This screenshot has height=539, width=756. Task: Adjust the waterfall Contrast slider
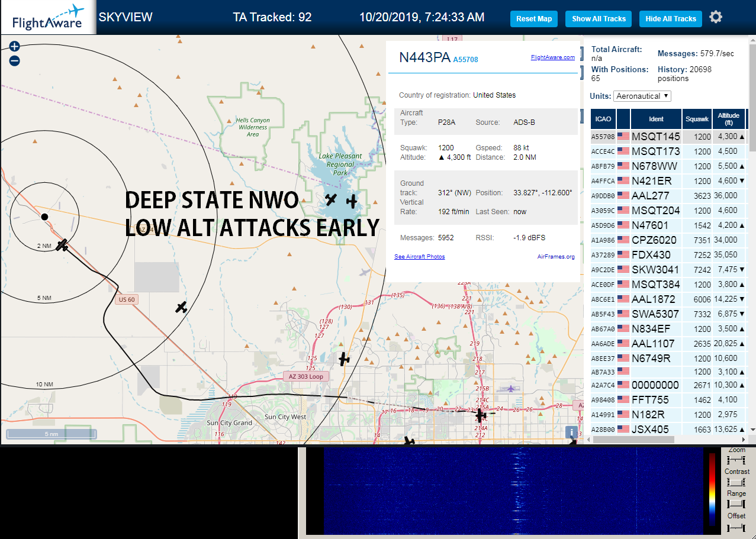tap(736, 482)
